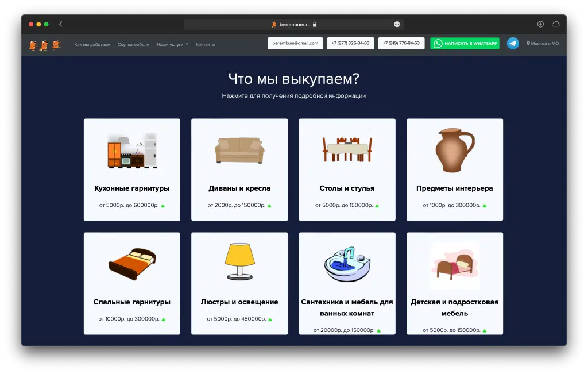Click the children's bed illustration
This screenshot has width=588, height=374.
click(455, 265)
